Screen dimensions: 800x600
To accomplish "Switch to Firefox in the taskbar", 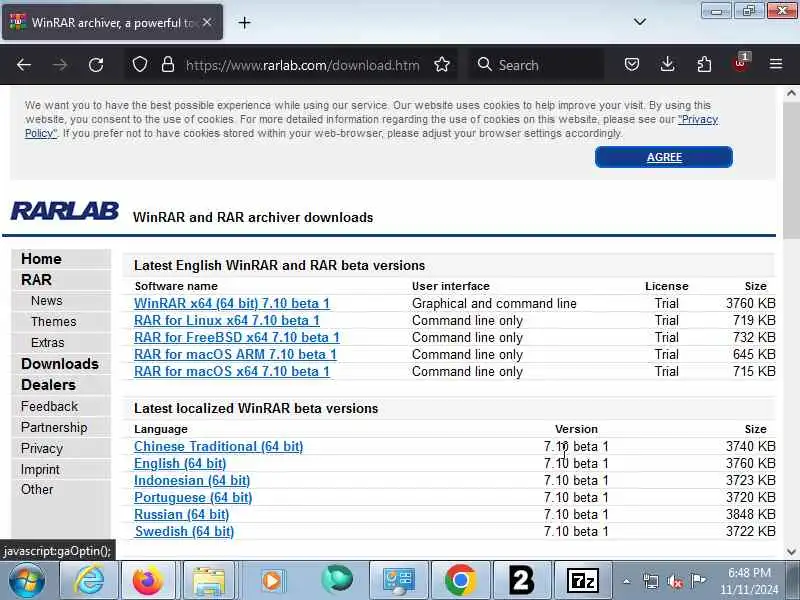I will pos(147,581).
